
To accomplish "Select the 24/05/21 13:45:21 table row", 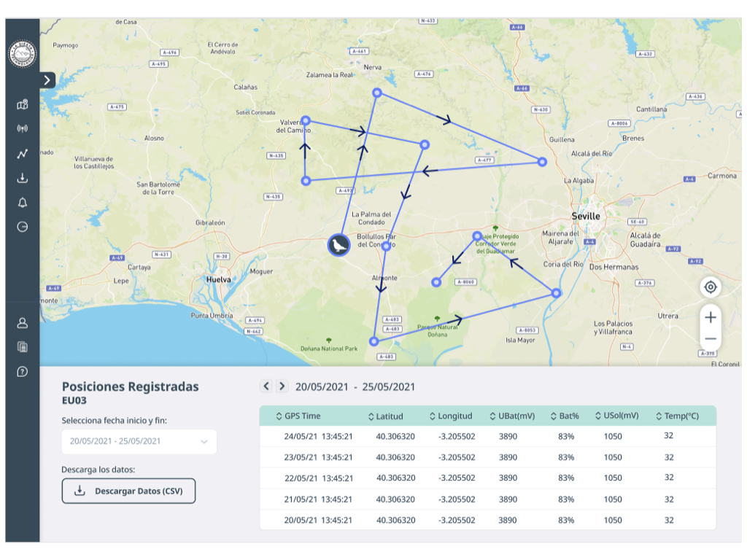I will click(x=487, y=436).
